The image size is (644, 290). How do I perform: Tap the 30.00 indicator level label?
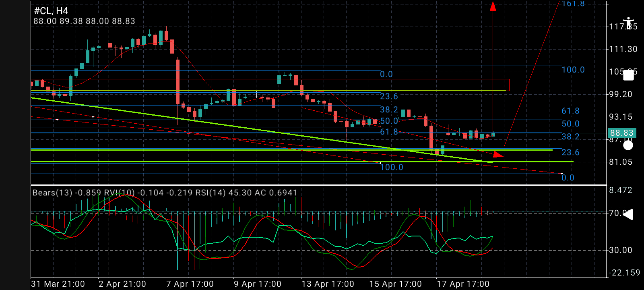621,250
